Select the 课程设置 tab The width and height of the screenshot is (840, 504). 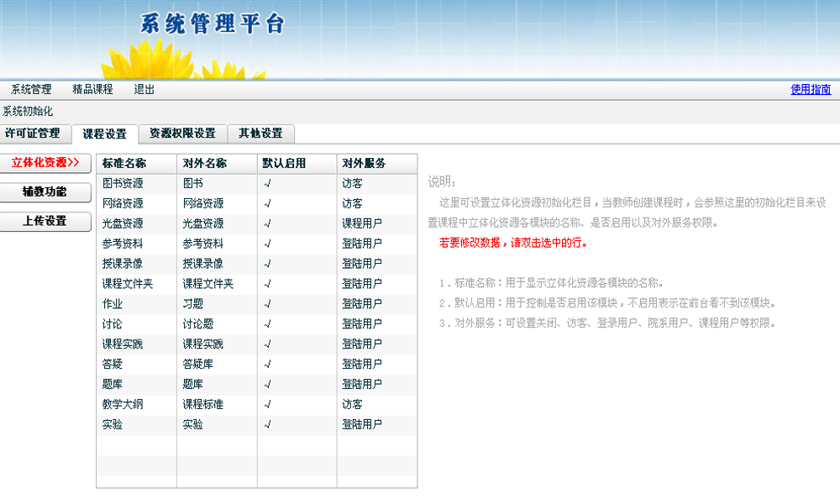point(105,134)
